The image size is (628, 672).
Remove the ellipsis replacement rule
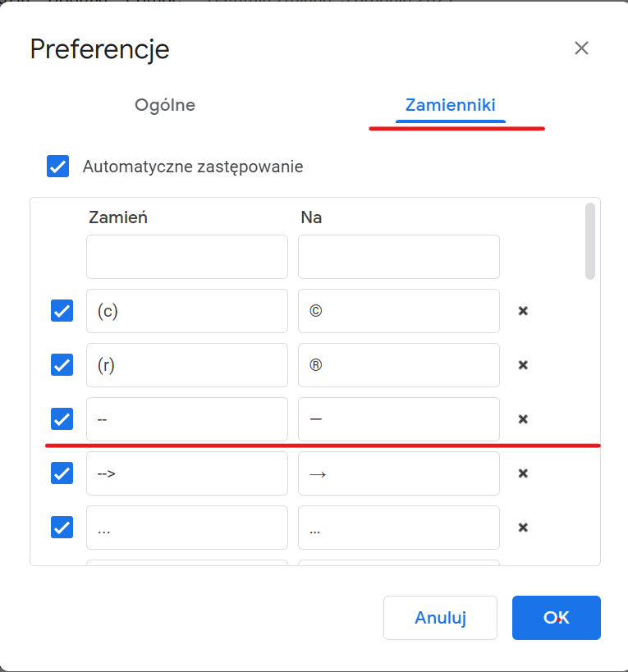pyautogui.click(x=523, y=528)
